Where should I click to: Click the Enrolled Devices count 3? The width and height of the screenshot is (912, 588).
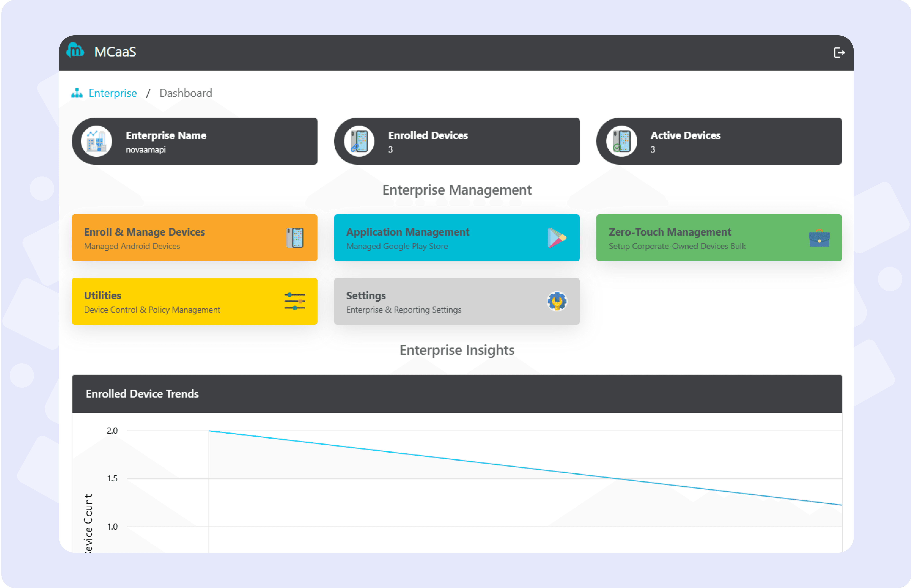pos(390,150)
